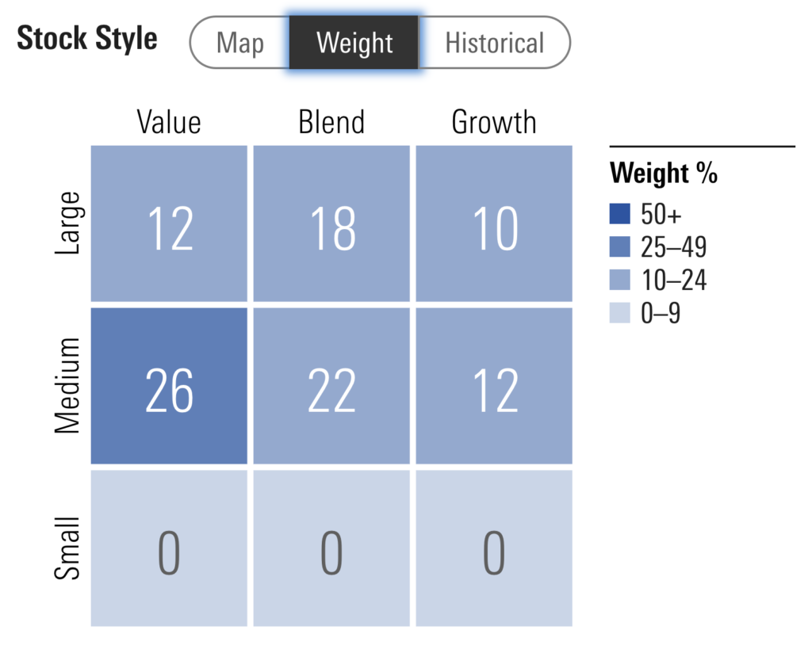Viewport: 812px width, 645px height.
Task: Click the 25–49 legend color swatch
Action: [x=620, y=247]
